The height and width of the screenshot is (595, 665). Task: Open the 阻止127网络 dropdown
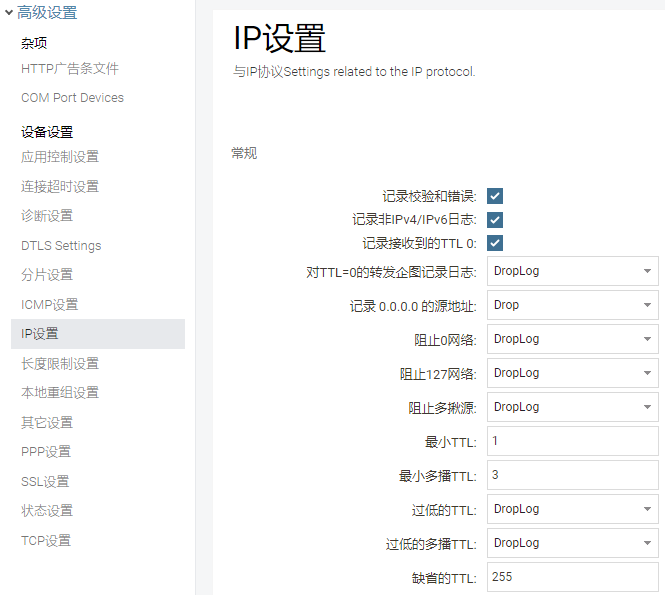[x=573, y=373]
